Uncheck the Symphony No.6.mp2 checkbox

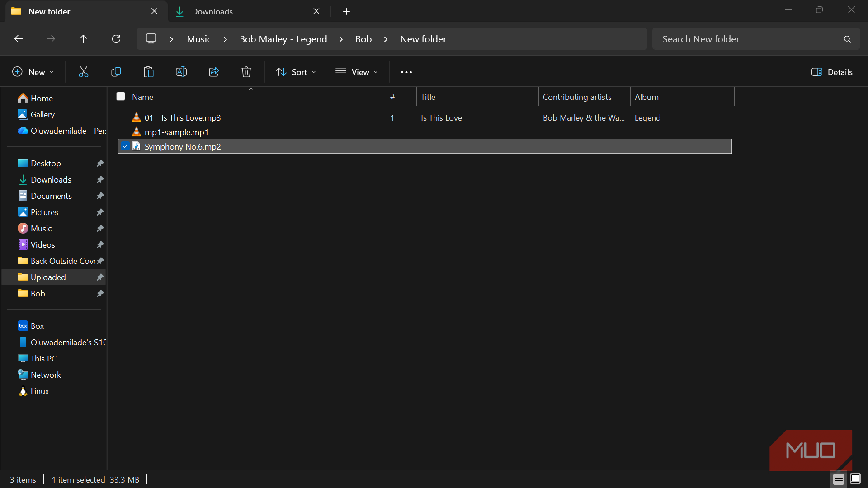125,146
